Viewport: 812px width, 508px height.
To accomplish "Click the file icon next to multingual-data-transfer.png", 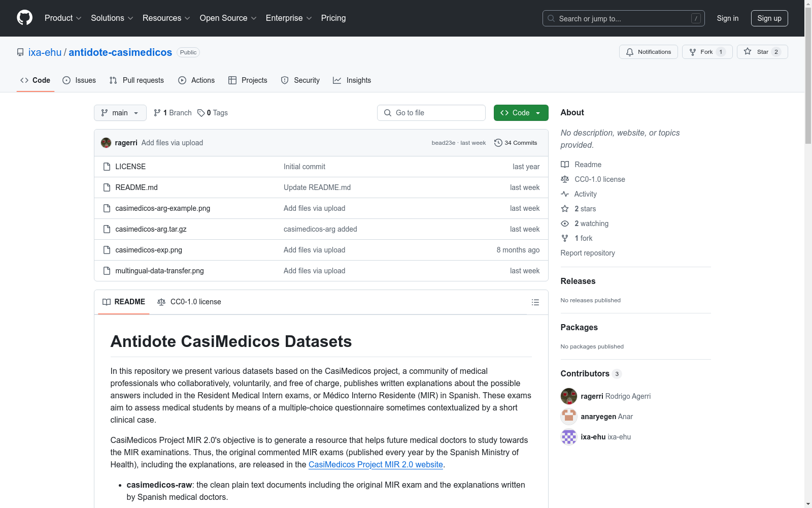I will click(107, 271).
